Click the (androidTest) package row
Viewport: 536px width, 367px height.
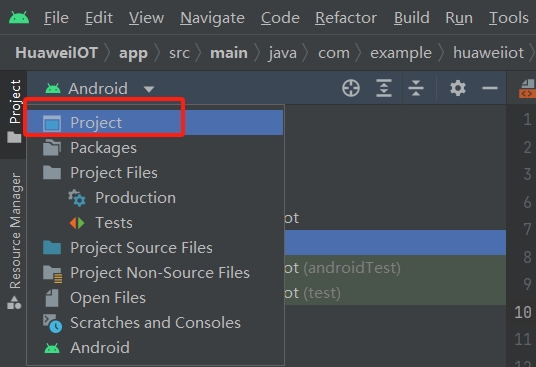tap(395, 268)
